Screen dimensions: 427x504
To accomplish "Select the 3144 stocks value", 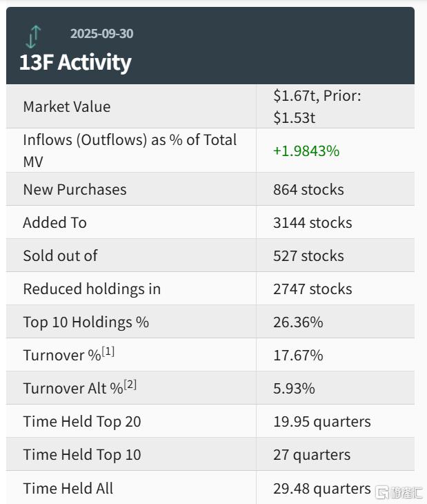I will (x=312, y=222).
